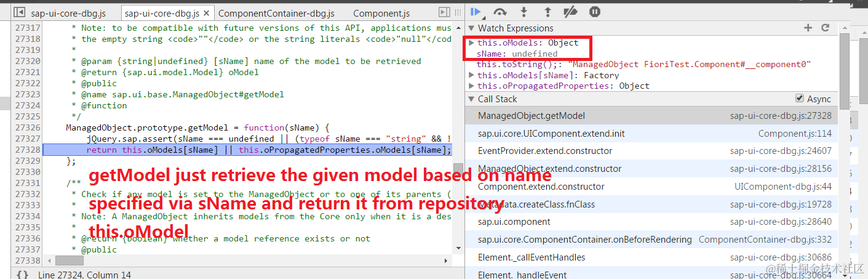Open sap-ui-core-dbg.js:28640 source link
Viewport: 868px width, 279px height.
781,222
